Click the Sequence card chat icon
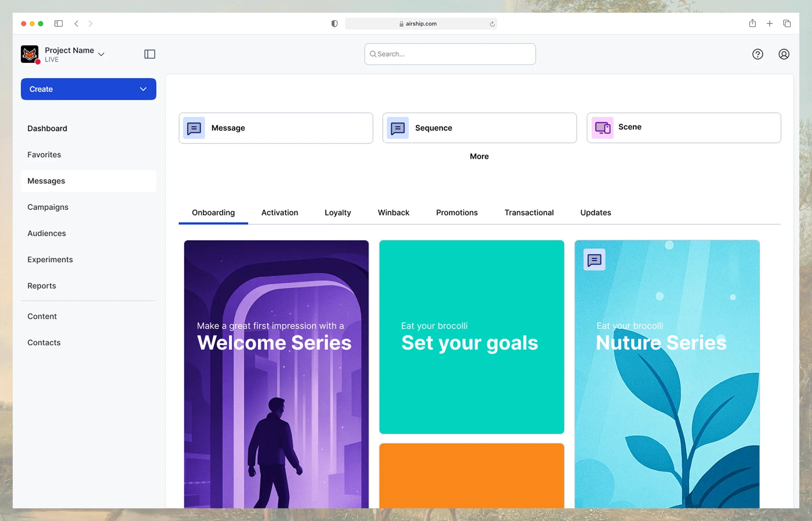 [398, 128]
